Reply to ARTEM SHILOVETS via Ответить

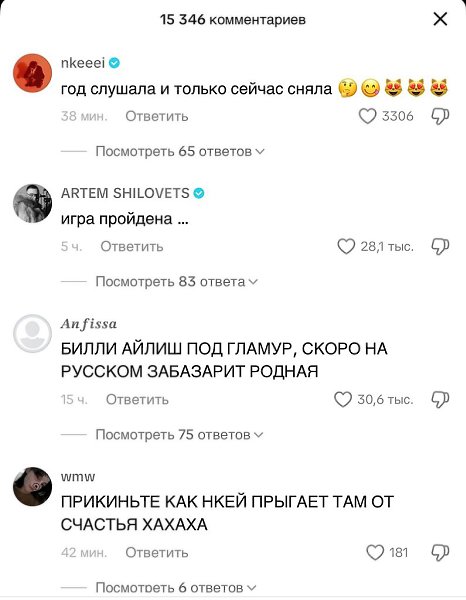pos(132,247)
